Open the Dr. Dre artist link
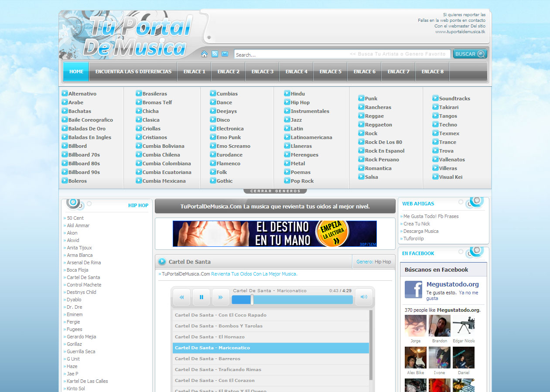 click(x=74, y=307)
